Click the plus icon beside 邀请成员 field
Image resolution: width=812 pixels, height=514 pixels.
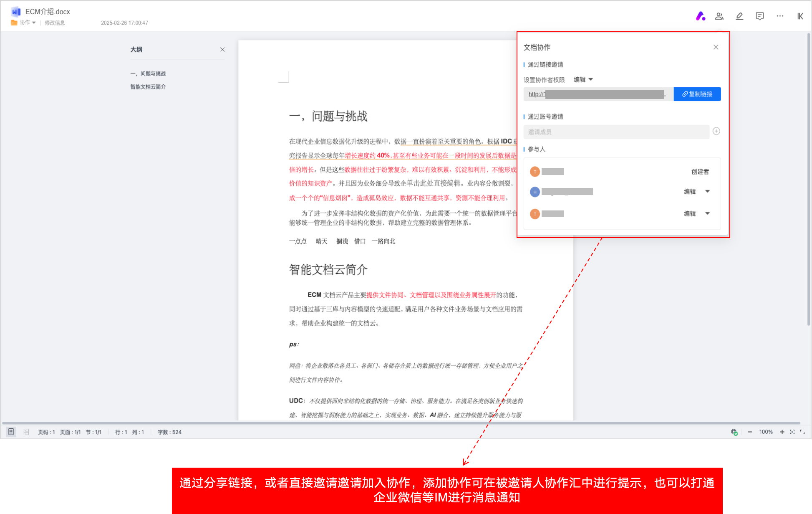(716, 132)
